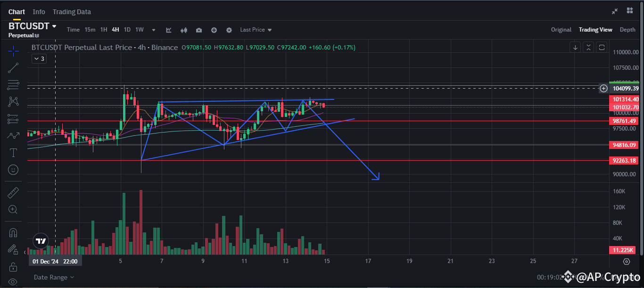This screenshot has width=644, height=288.
Task: Click the plus button at 104099.39 price
Action: (x=604, y=88)
